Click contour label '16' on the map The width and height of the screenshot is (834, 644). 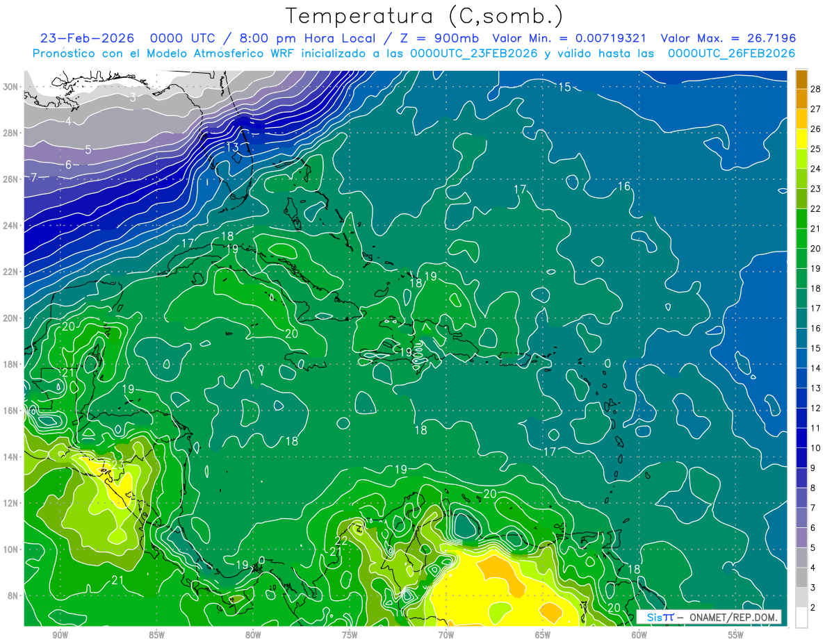(x=624, y=186)
